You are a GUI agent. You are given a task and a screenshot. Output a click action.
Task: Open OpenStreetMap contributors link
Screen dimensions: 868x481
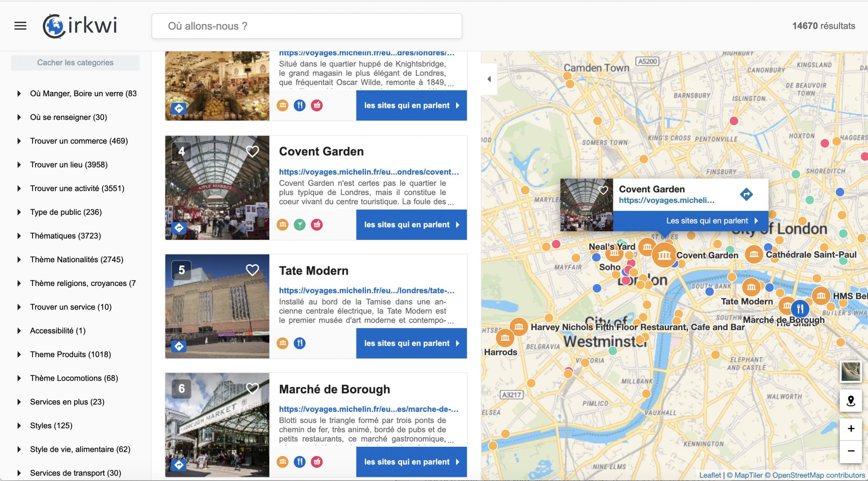coord(818,475)
